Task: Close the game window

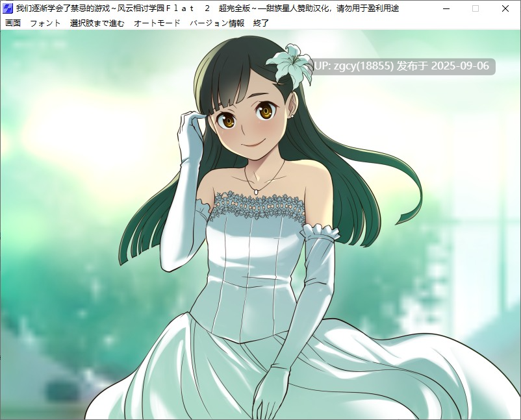Action: click(x=505, y=8)
